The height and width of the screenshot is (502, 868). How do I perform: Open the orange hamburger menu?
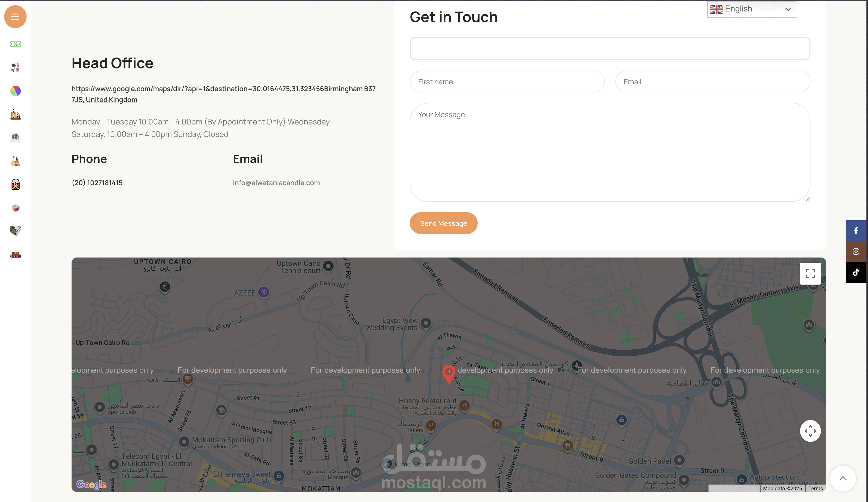15,17
